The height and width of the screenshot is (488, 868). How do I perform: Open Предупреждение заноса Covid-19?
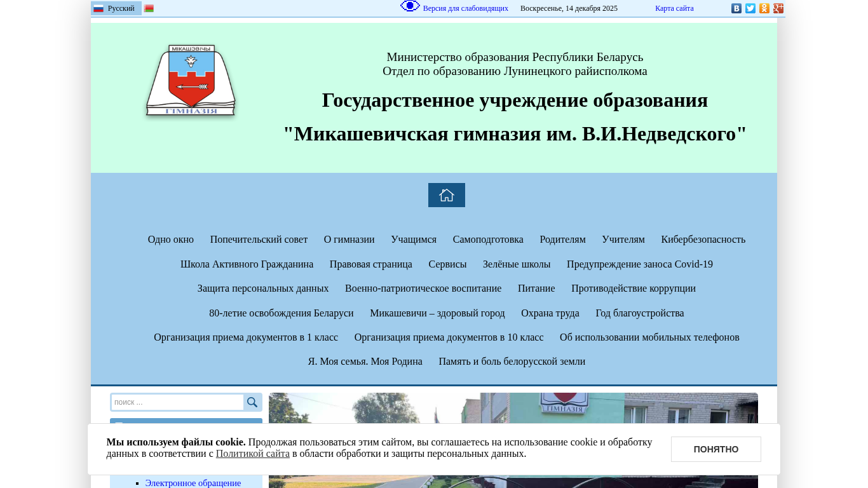[640, 264]
